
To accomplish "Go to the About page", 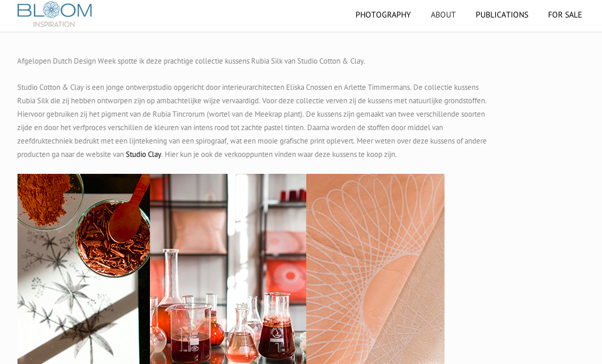I will tap(443, 15).
